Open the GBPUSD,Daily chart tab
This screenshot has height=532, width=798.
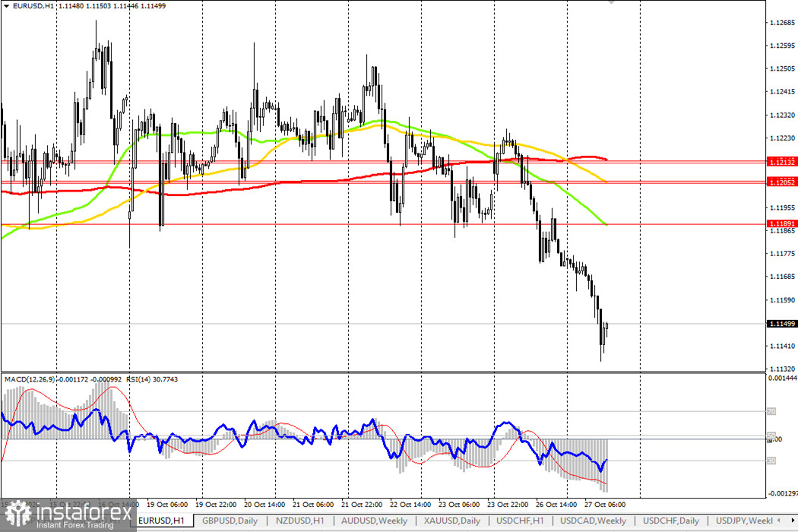click(230, 521)
